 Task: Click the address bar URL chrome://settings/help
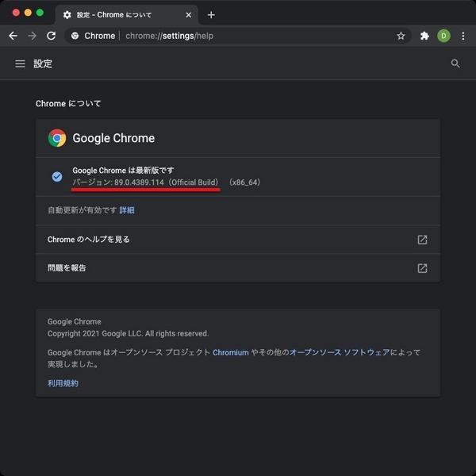170,36
